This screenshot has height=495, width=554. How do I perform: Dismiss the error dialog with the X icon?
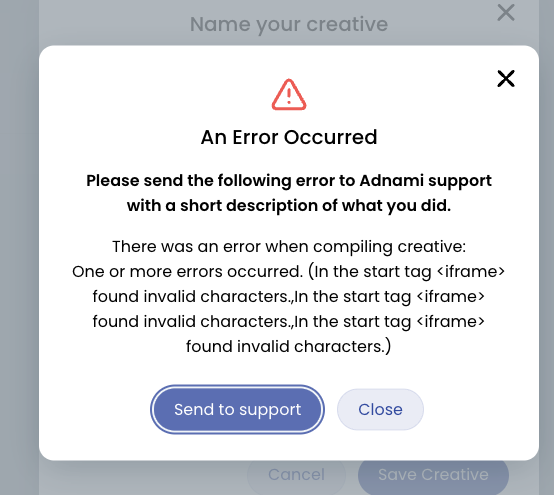(x=506, y=78)
